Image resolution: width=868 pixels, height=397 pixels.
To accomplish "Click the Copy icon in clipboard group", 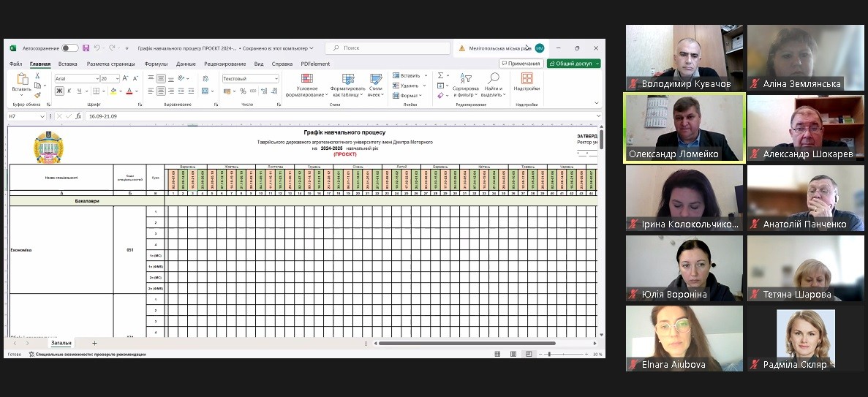I will (37, 86).
